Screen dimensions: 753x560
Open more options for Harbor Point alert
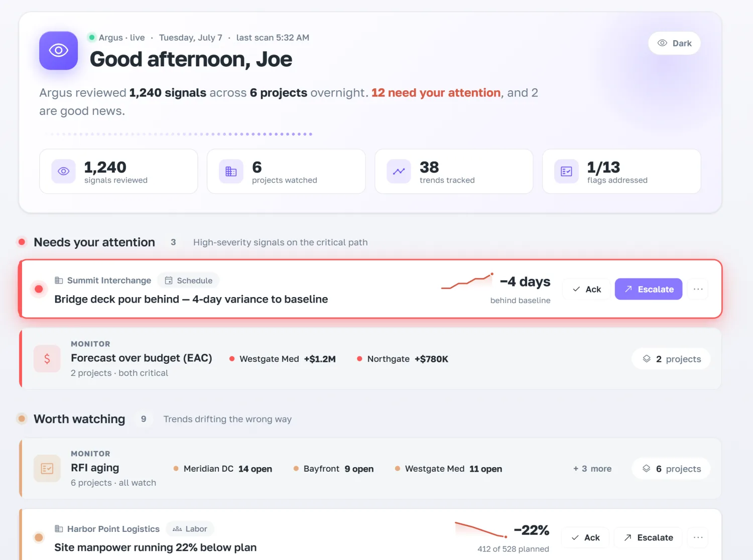(x=698, y=537)
